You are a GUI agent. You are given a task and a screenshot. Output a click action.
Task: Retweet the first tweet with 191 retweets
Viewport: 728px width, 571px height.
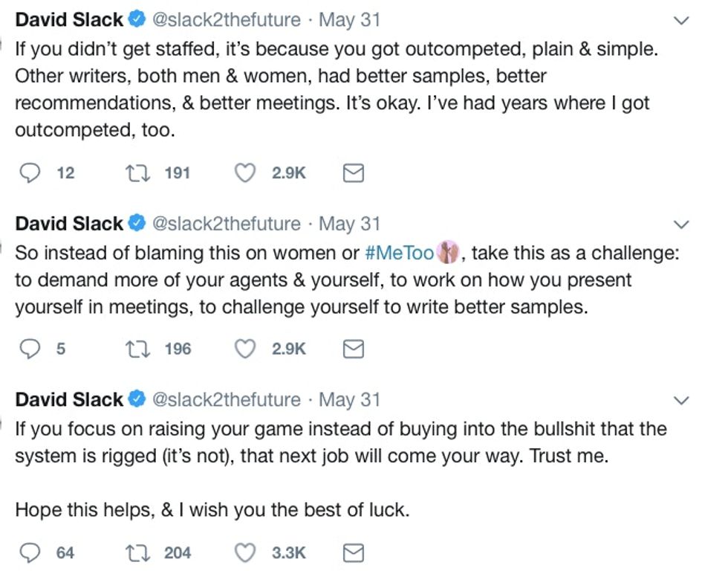coord(135,173)
